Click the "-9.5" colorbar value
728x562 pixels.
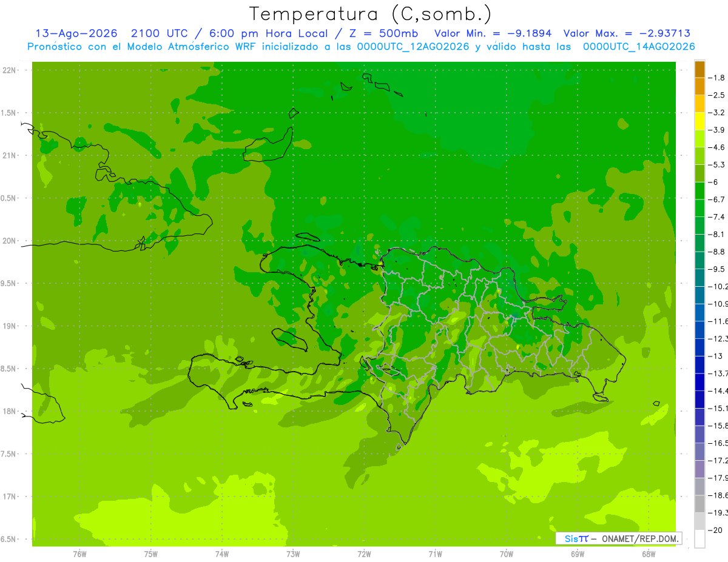pos(716,269)
